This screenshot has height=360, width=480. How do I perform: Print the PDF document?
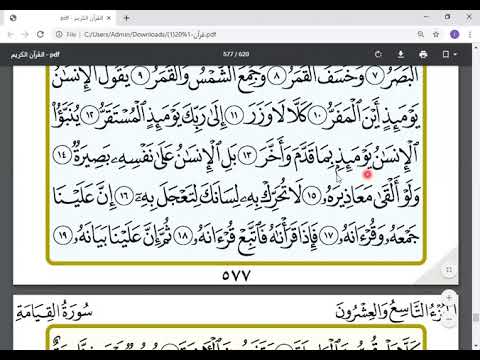click(423, 54)
